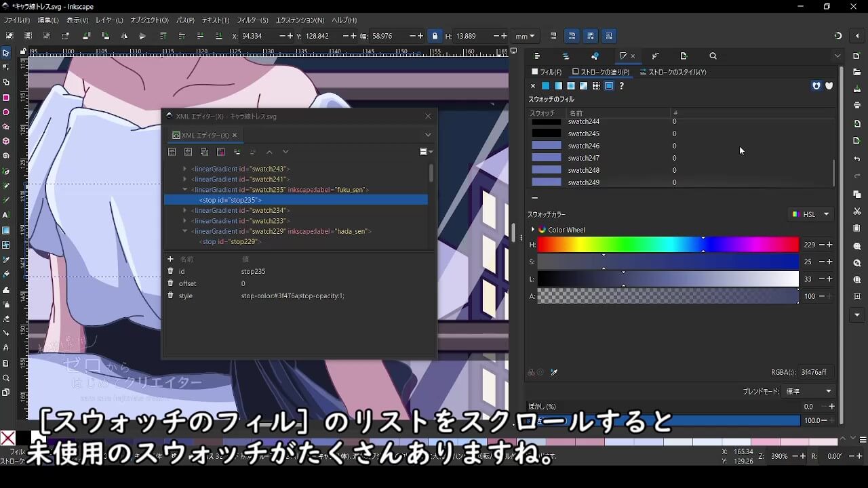This screenshot has height=488, width=868.
Task: Select the Selector arrow tool
Action: 6,53
